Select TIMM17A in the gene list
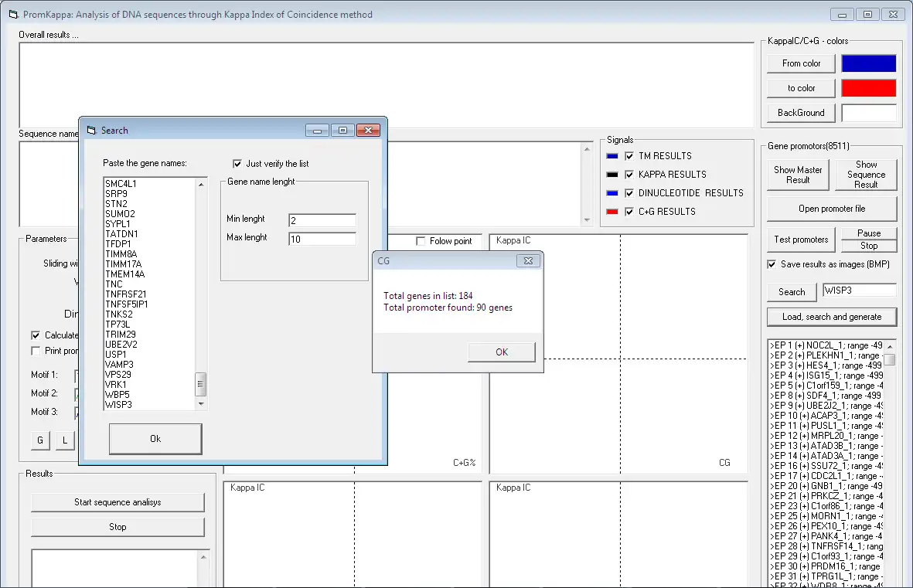The height and width of the screenshot is (588, 913). (x=124, y=264)
